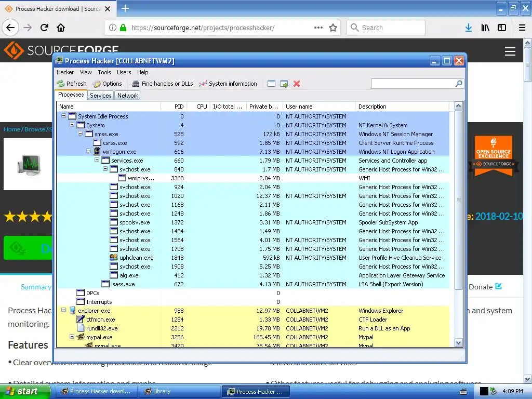Viewport: 532px width, 399px height.
Task: Select the alg.exe process row
Action: [253, 275]
